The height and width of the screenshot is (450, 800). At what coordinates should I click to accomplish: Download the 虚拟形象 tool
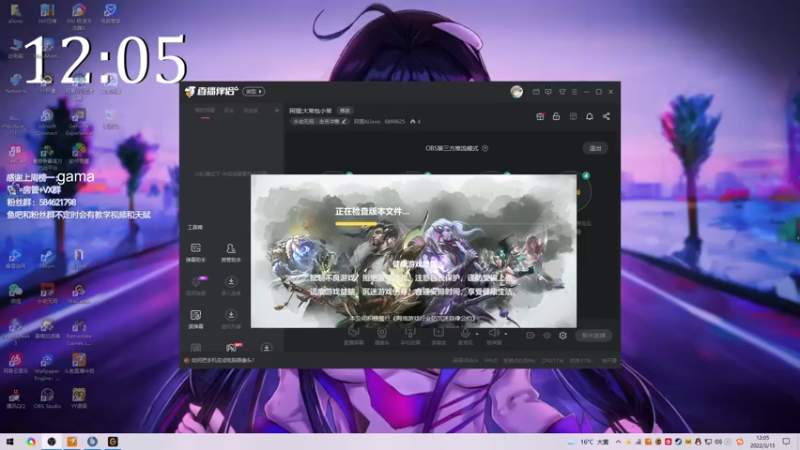pos(231,319)
